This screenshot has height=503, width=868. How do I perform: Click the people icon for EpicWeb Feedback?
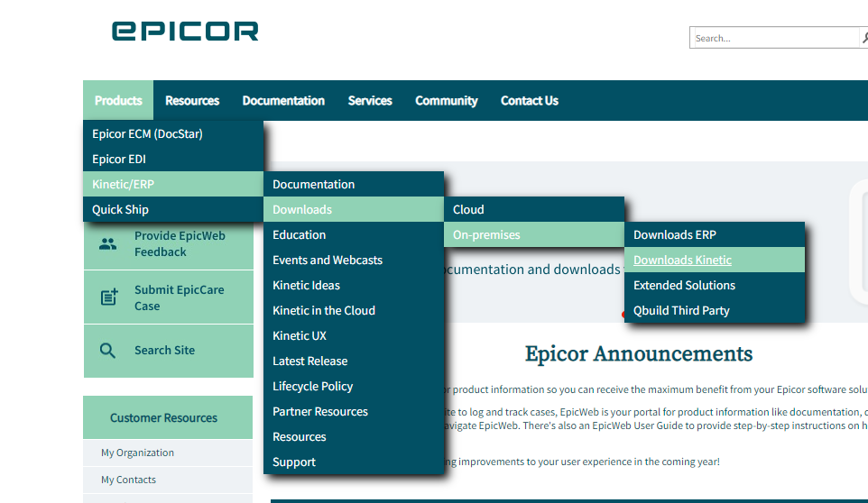[108, 243]
